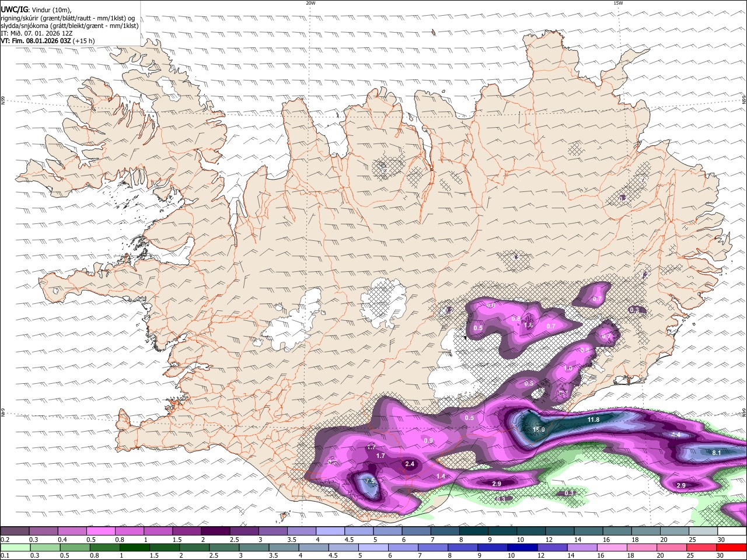Click the 15.9 precipitation maximum label
This screenshot has width=747, height=560.
click(538, 430)
